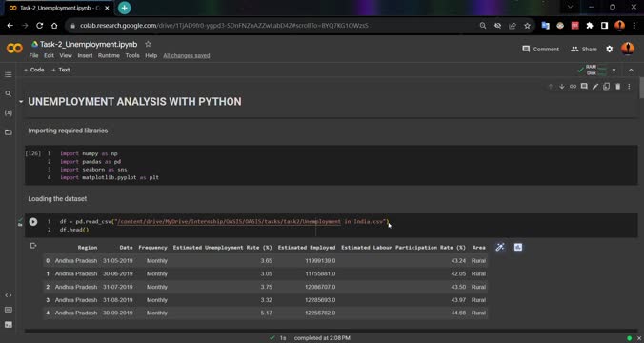Run the read_csv code cell
Viewport: 644px width, 343px height.
33,222
